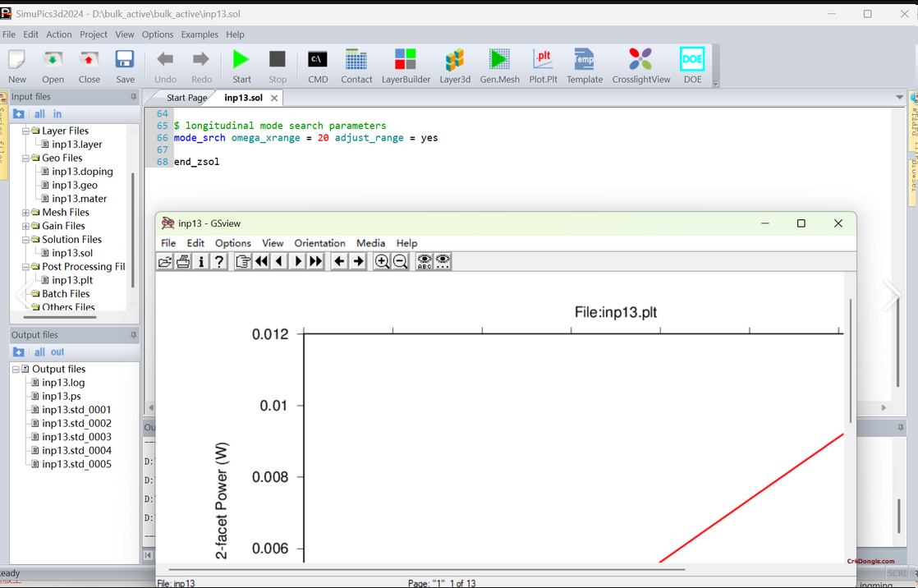918x588 pixels.
Task: Click the DOE toolbar icon
Action: (692, 66)
